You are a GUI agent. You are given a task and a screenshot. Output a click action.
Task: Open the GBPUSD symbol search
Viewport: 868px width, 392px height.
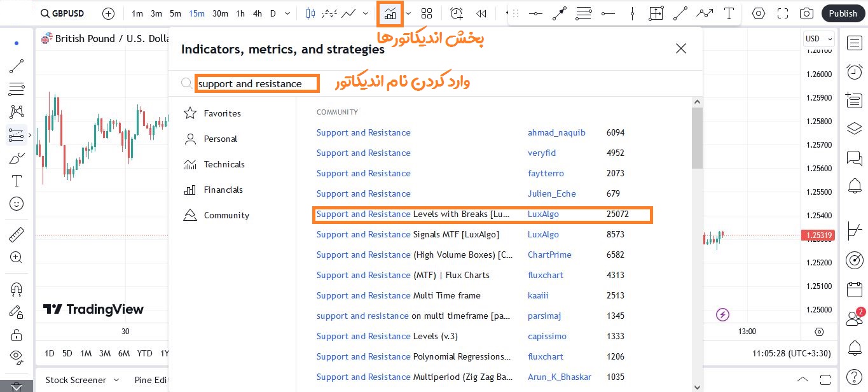pos(64,13)
